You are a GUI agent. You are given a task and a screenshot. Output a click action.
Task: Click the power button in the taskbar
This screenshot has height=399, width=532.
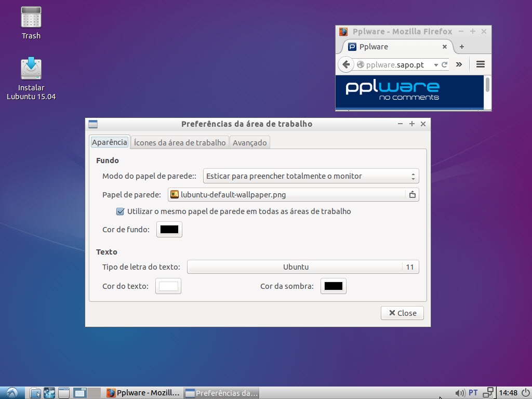525,393
